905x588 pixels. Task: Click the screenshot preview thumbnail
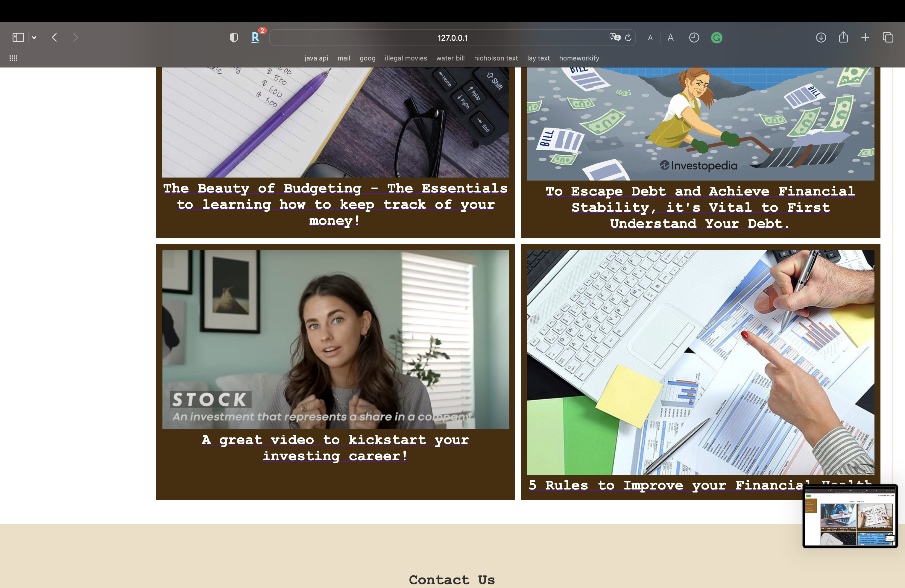point(850,516)
